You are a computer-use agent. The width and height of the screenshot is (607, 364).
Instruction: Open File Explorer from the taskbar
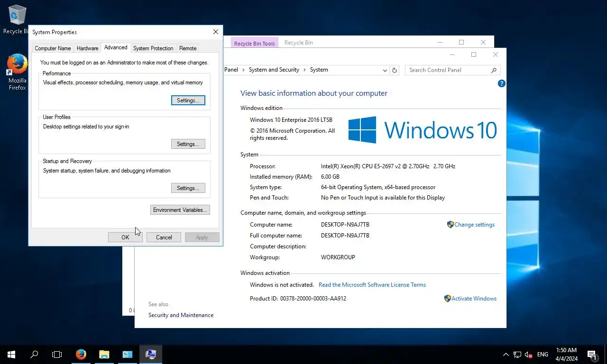click(104, 354)
